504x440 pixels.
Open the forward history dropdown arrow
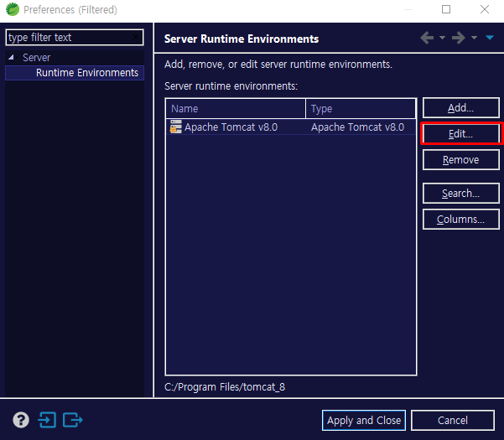(474, 38)
